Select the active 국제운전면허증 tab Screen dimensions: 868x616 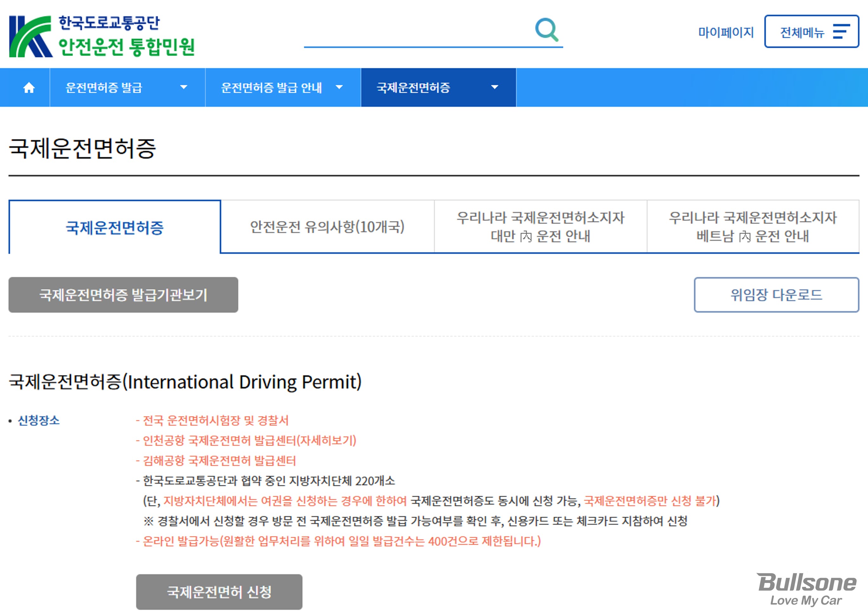[x=114, y=227]
